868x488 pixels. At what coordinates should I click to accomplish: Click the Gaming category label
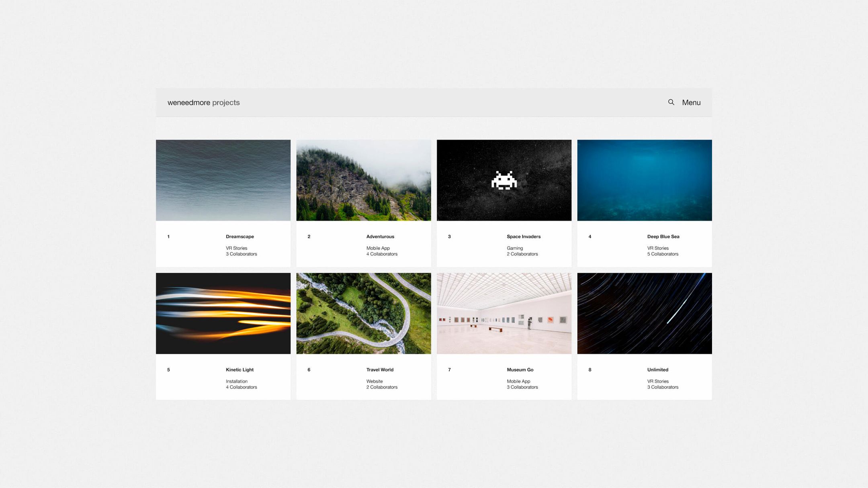click(x=514, y=248)
